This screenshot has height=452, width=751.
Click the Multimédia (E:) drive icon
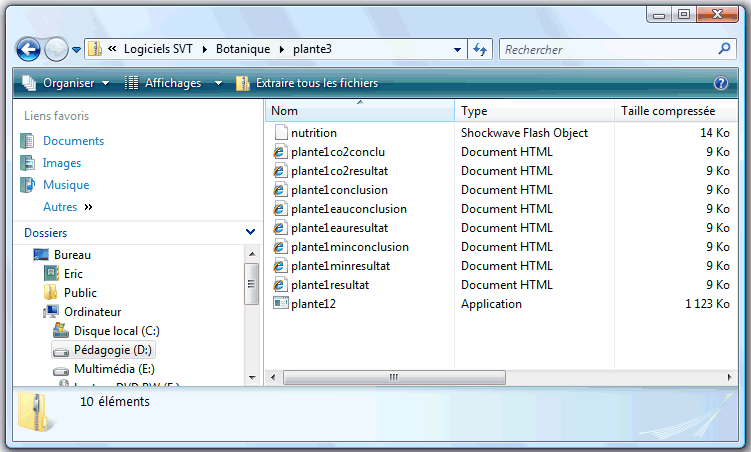[x=61, y=371]
